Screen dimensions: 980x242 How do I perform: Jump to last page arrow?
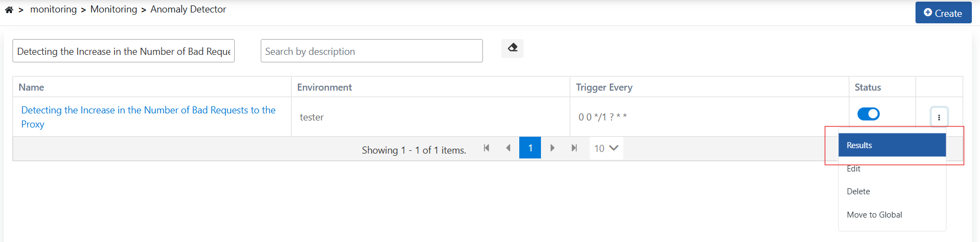click(x=574, y=148)
